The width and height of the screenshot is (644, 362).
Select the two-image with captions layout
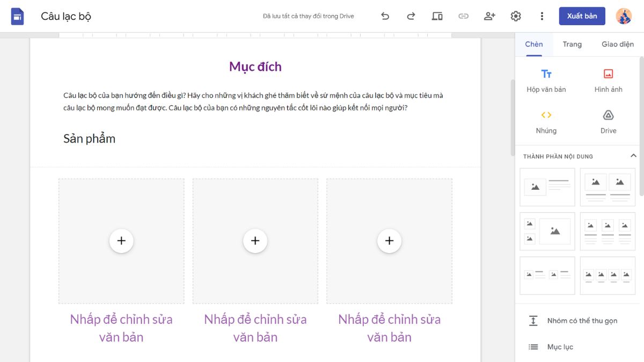(608, 187)
